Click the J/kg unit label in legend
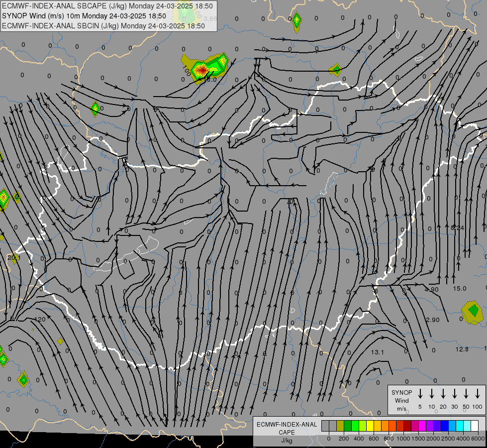 [287, 441]
